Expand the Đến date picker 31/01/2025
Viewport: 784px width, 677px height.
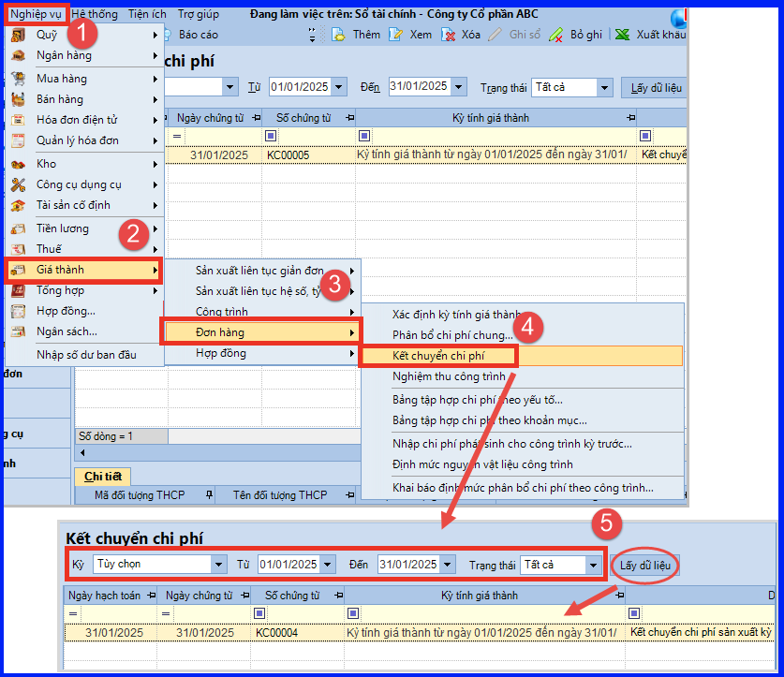coord(448,565)
